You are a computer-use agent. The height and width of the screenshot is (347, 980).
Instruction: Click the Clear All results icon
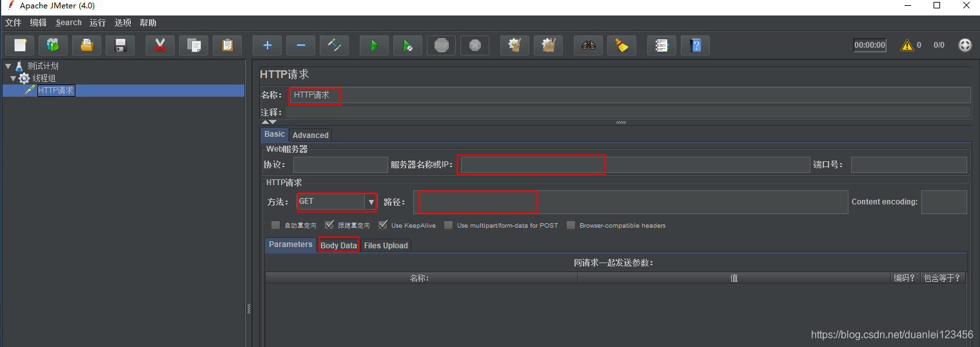(x=548, y=45)
